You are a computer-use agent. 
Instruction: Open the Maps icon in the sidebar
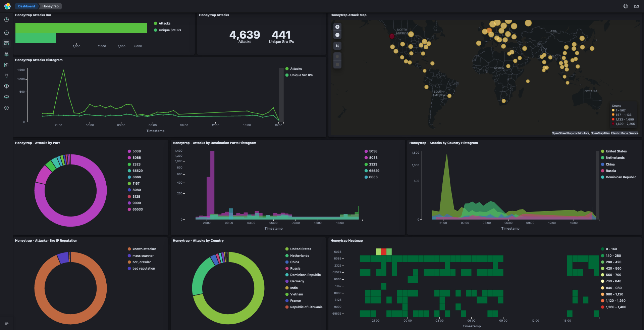[6, 54]
